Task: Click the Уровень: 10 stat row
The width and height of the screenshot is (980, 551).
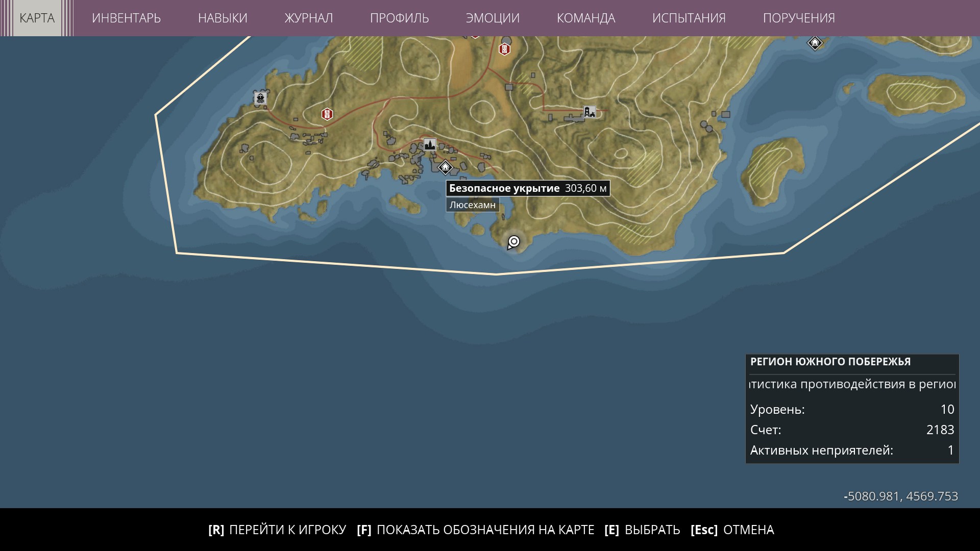Action: click(x=852, y=409)
